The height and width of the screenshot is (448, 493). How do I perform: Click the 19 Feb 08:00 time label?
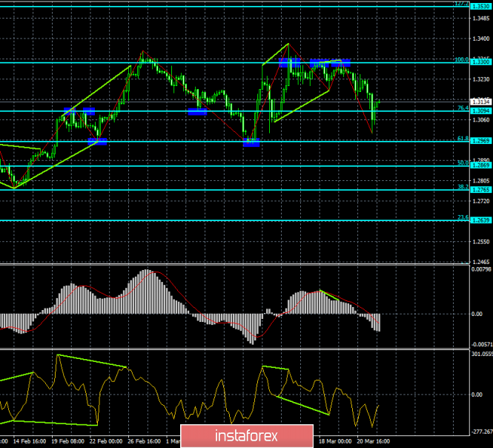67,441
